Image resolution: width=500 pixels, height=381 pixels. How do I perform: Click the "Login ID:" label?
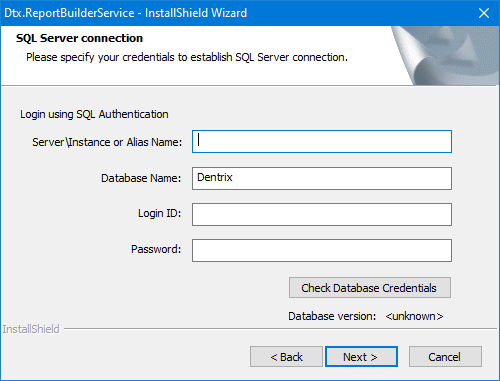point(159,213)
